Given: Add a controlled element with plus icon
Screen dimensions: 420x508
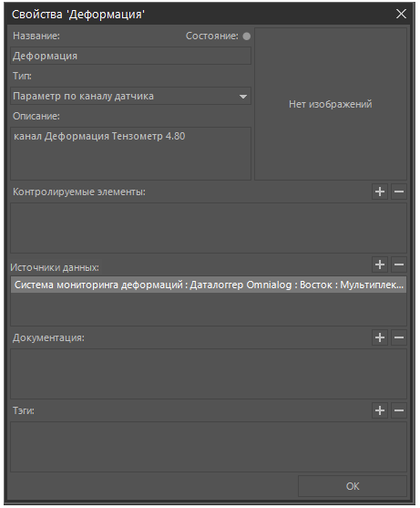Looking at the screenshot, I should click(380, 192).
